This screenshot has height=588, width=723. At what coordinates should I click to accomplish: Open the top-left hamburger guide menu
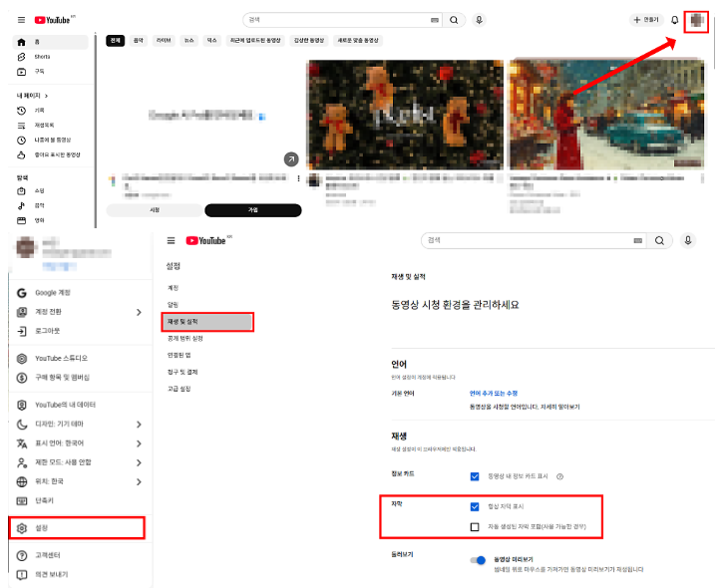(x=21, y=20)
